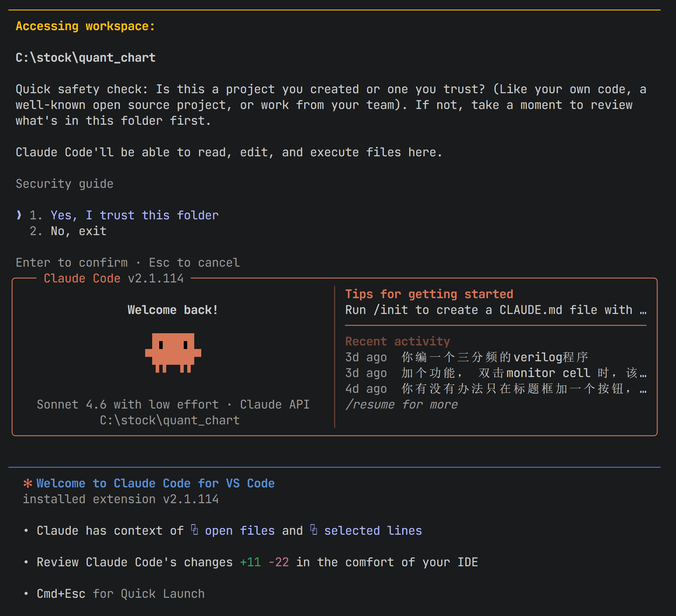The height and width of the screenshot is (616, 676).
Task: Click the "Recent activity" heading
Action: click(398, 341)
